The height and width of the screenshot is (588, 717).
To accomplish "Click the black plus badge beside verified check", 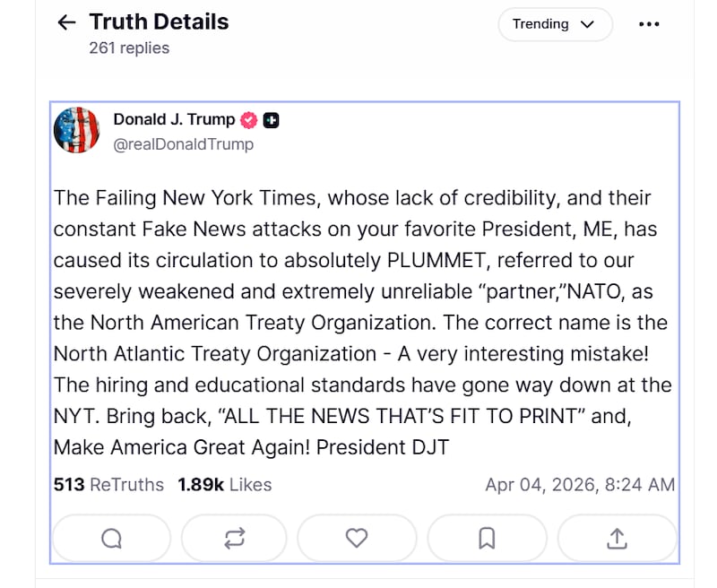I will pyautogui.click(x=271, y=118).
